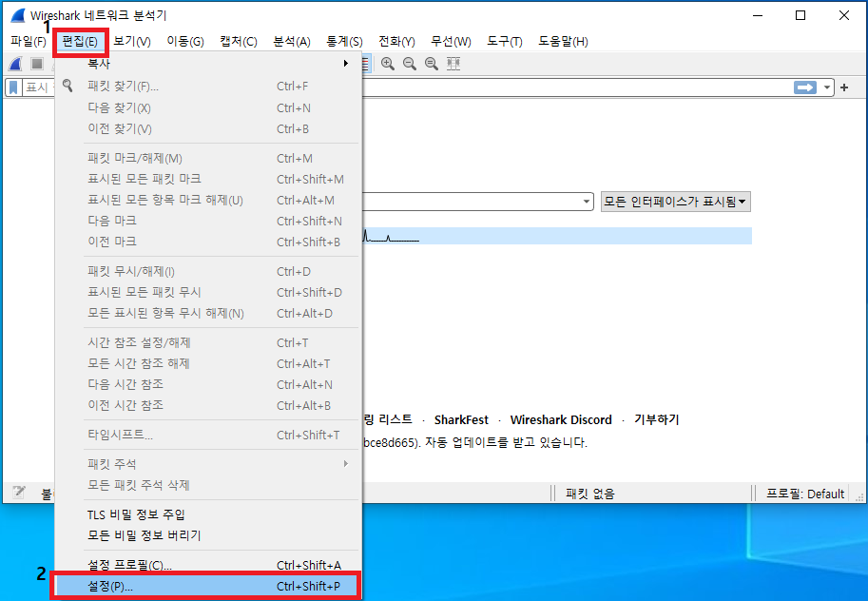The height and width of the screenshot is (601, 868).
Task: Click the Wireshark logo in the title bar
Action: (18, 15)
